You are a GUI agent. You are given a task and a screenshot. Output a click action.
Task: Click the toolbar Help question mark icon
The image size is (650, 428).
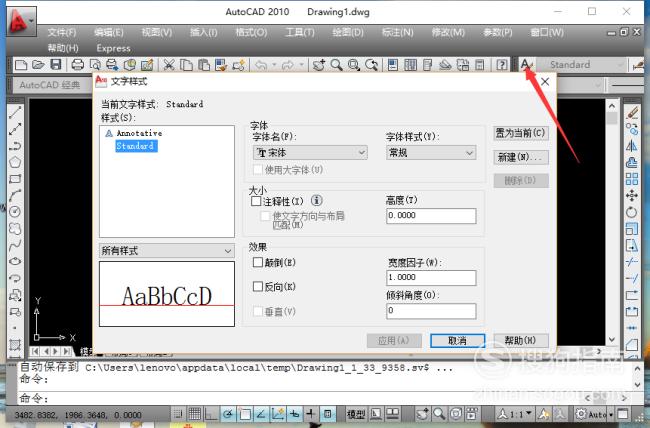coord(502,65)
